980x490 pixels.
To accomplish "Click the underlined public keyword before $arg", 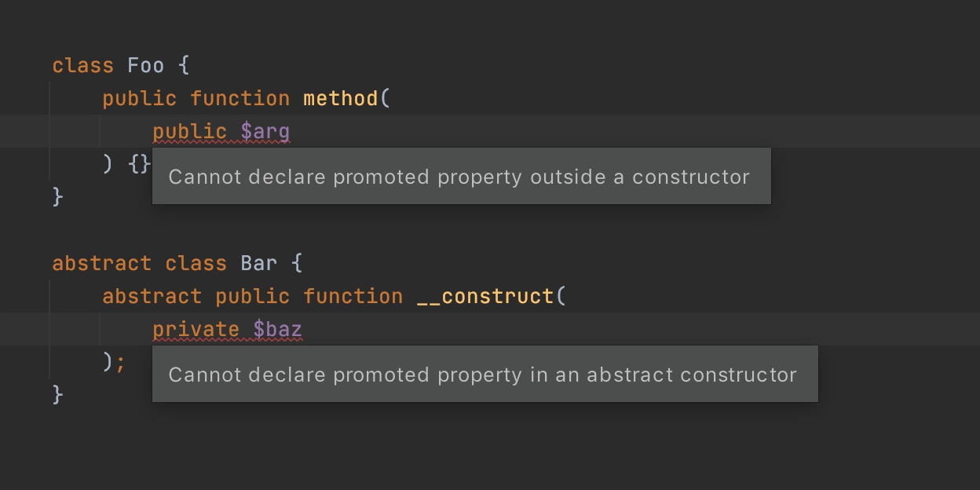I will pyautogui.click(x=190, y=131).
